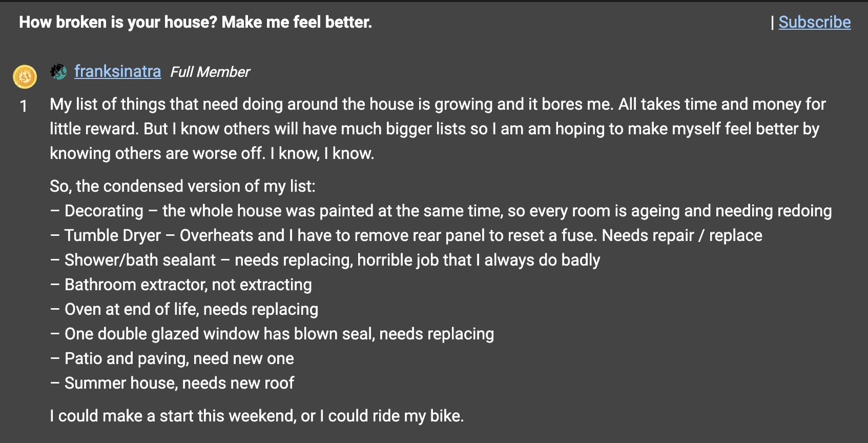Click the Tumble Dryer list item

pos(406,235)
